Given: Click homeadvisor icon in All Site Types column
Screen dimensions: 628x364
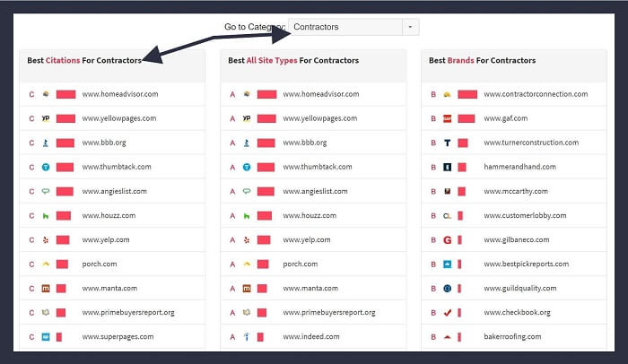Looking at the screenshot, I should [x=247, y=94].
